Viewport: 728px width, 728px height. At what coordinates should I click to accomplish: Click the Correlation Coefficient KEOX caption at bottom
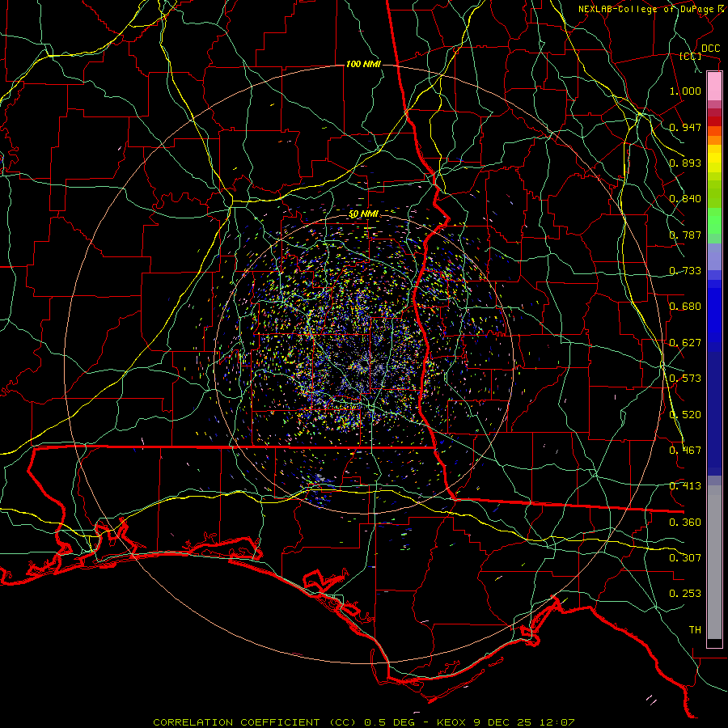click(x=363, y=722)
